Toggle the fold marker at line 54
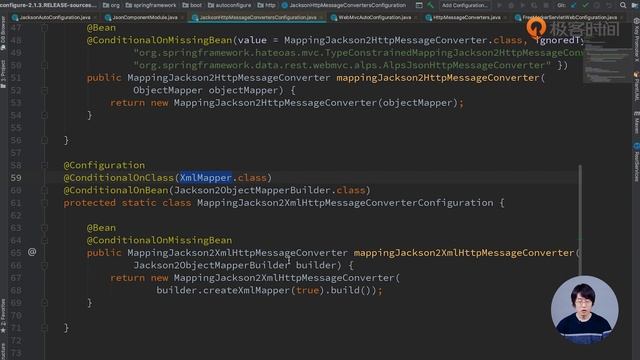The width and height of the screenshot is (640, 360). pyautogui.click(x=44, y=116)
